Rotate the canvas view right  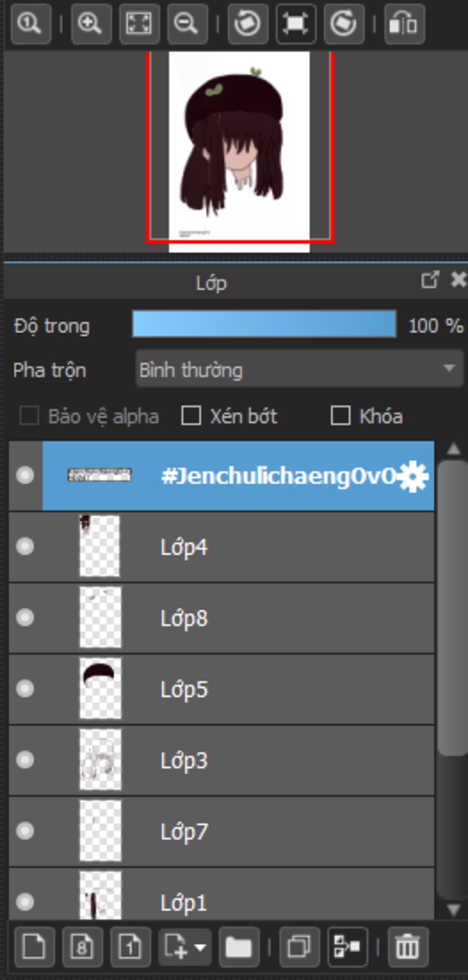coord(344,24)
